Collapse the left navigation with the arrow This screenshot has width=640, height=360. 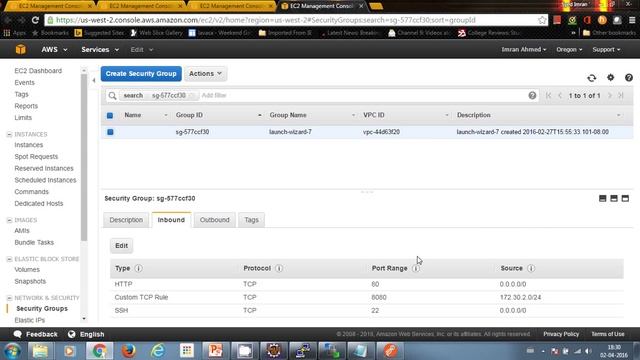(x=94, y=80)
